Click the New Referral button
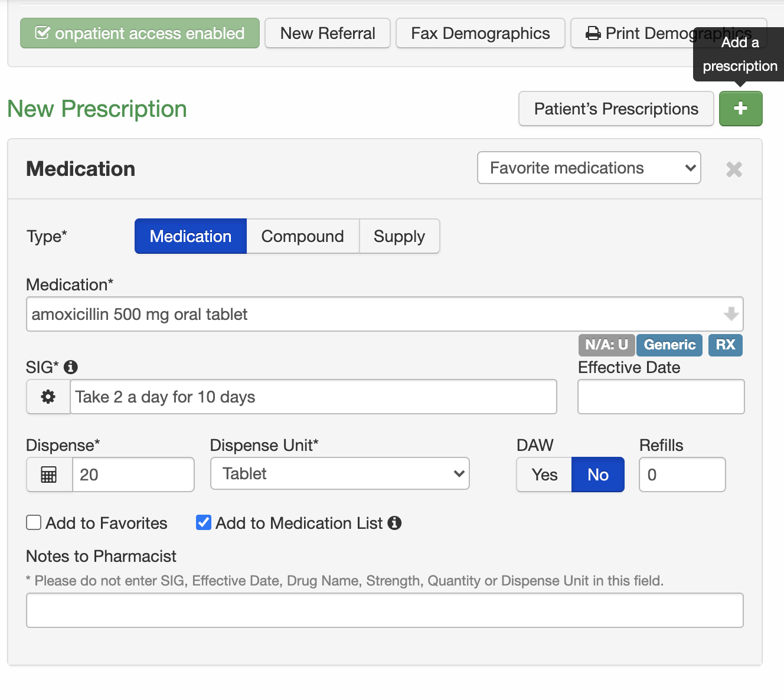 coord(328,33)
